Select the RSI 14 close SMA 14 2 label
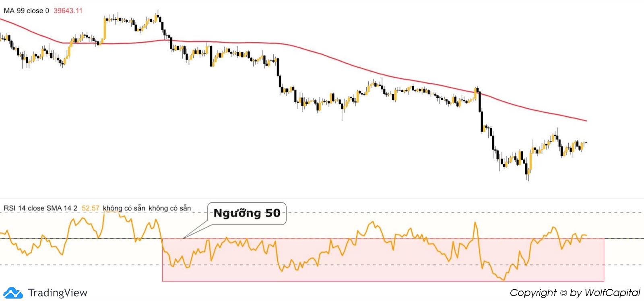This screenshot has height=301, width=644. [41, 208]
